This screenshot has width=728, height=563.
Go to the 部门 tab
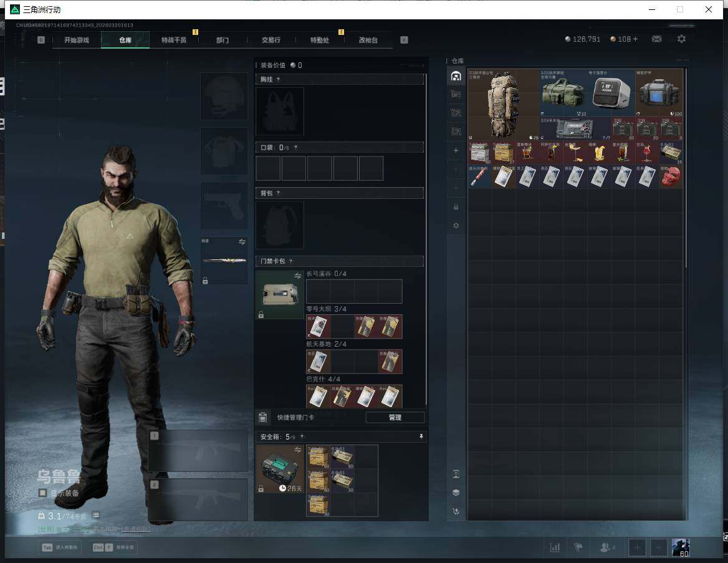click(x=223, y=40)
